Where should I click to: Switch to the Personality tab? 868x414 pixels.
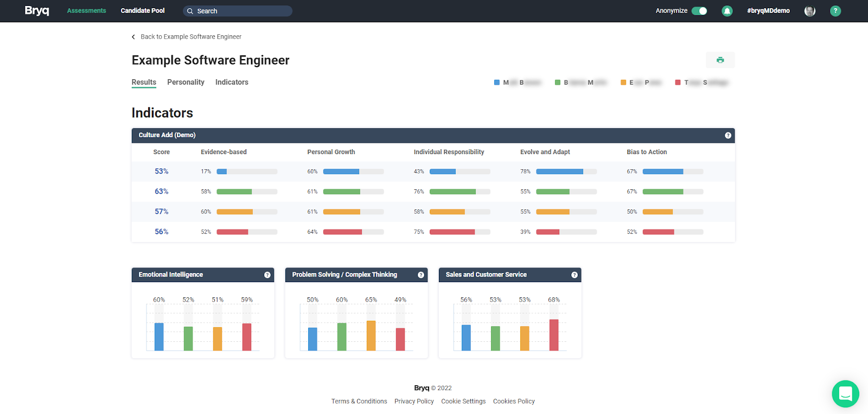186,82
